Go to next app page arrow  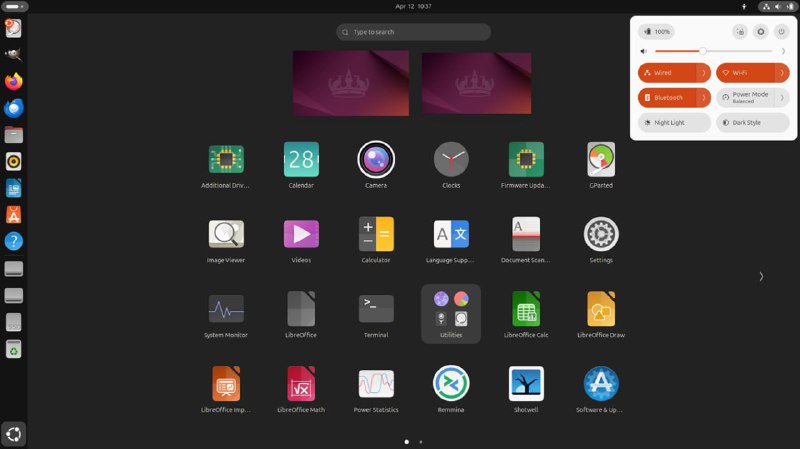point(761,276)
